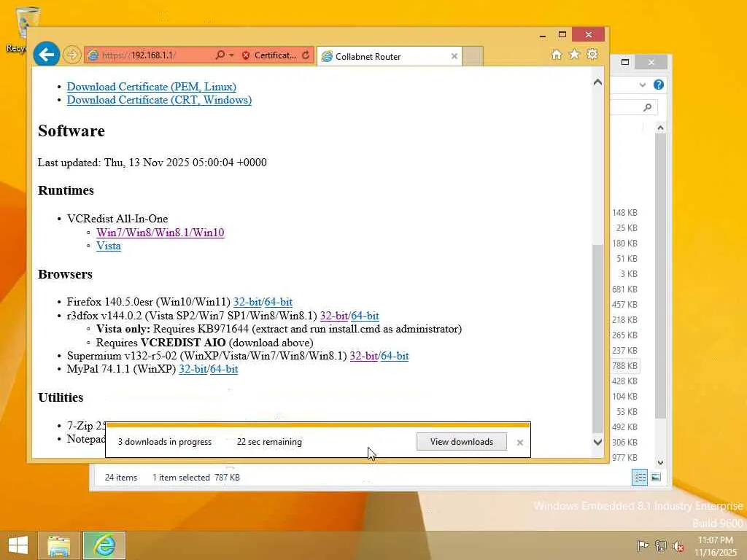Click the muted volume tray icon
Image resolution: width=747 pixels, height=560 pixels.
point(678,545)
